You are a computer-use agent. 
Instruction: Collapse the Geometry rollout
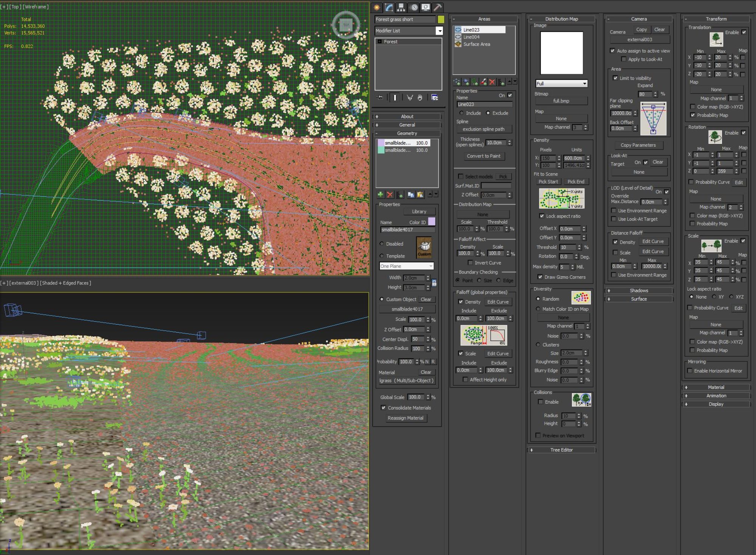(x=407, y=133)
